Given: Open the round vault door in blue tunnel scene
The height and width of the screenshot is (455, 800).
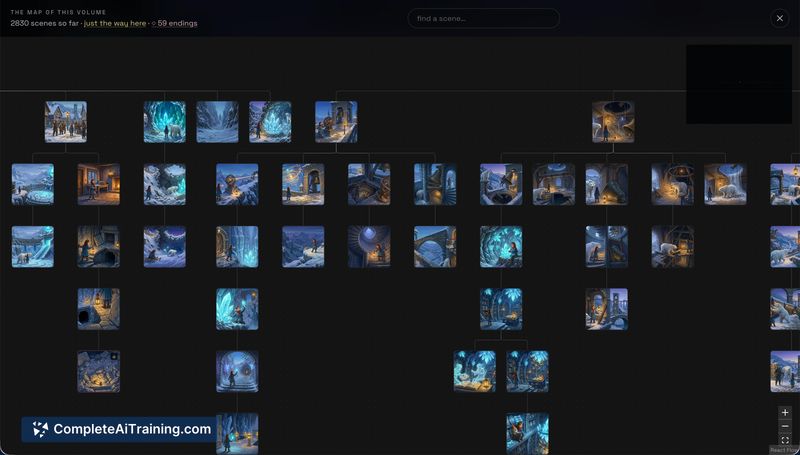Looking at the screenshot, I should tap(237, 371).
